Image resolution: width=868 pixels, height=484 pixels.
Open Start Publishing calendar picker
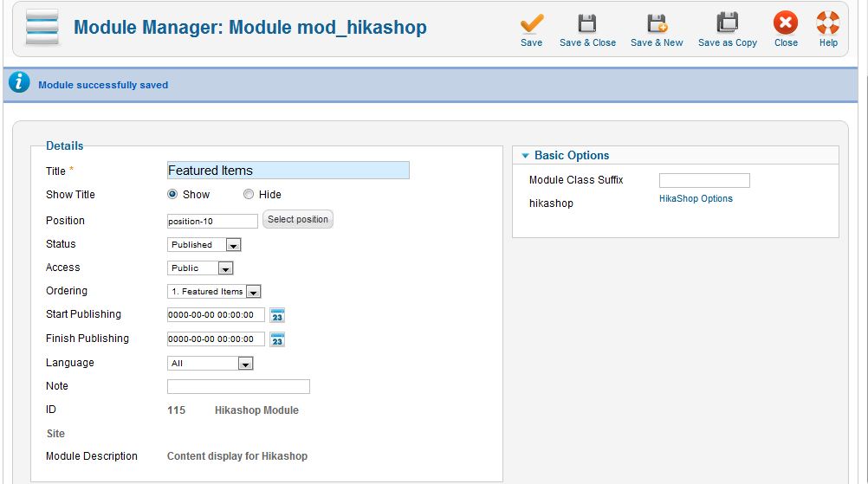point(277,315)
